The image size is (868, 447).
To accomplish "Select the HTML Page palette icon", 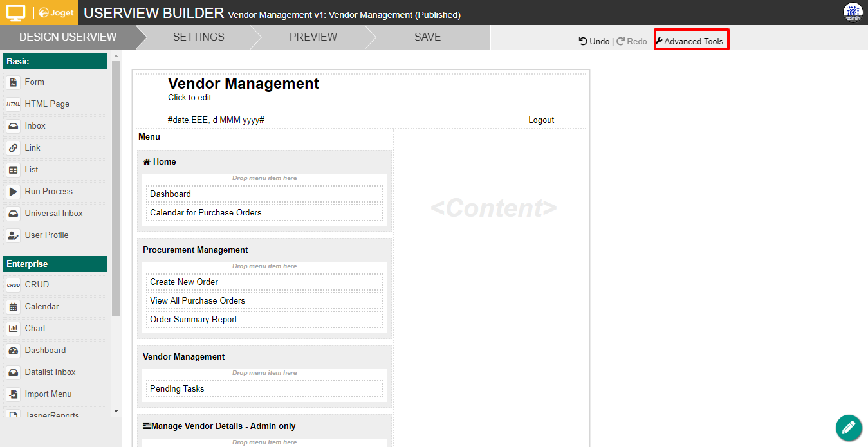I will (14, 104).
